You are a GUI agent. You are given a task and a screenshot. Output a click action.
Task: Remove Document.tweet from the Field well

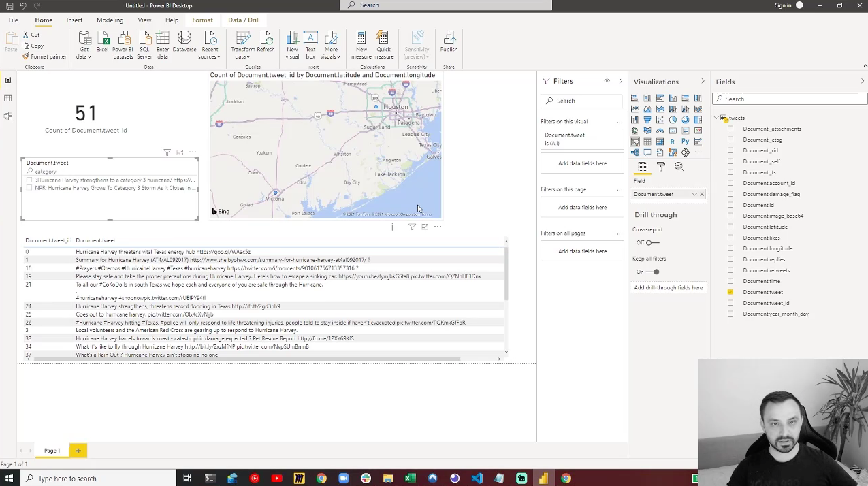(702, 195)
